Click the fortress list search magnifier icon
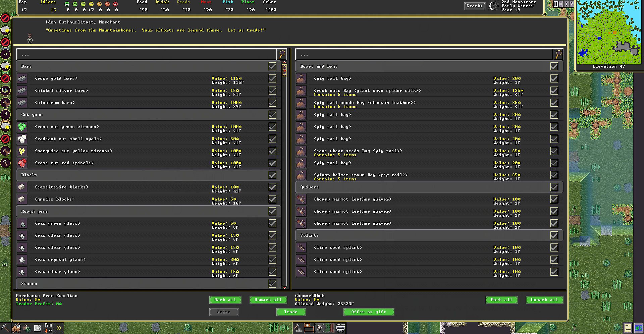The image size is (644, 334). (x=558, y=54)
